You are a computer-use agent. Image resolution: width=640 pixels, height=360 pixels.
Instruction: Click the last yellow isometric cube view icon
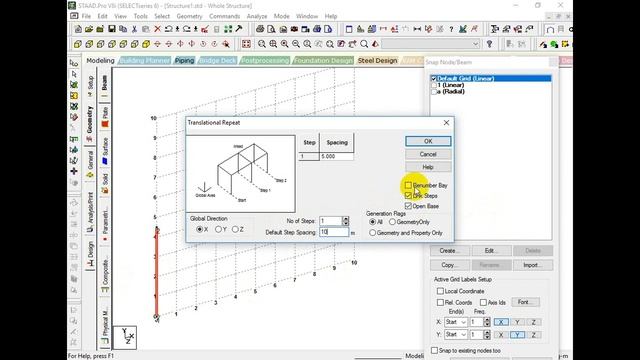146,44
